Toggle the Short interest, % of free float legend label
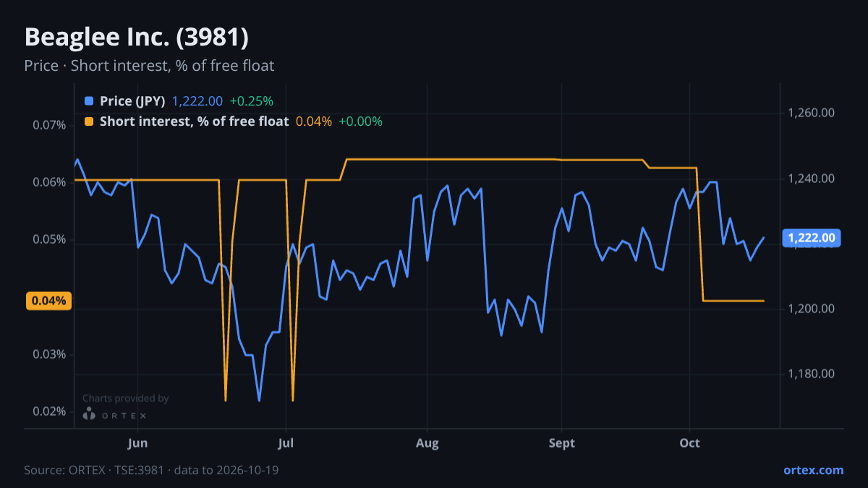The height and width of the screenshot is (488, 868). coord(194,121)
